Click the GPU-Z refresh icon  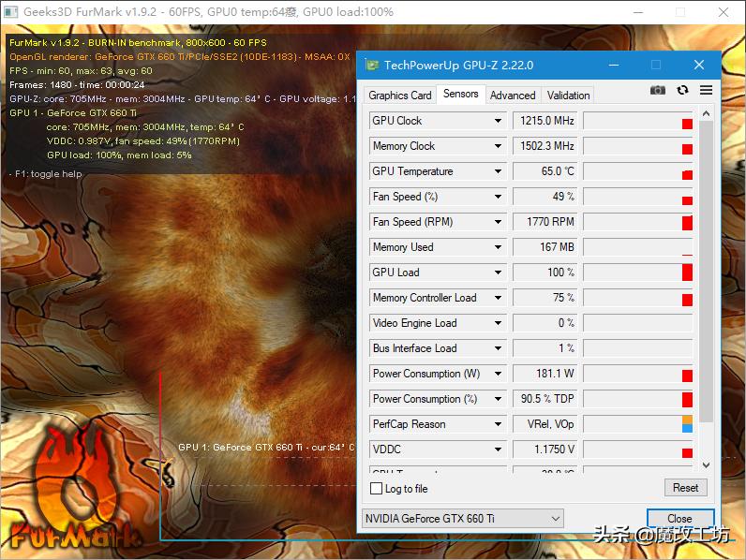[682, 90]
